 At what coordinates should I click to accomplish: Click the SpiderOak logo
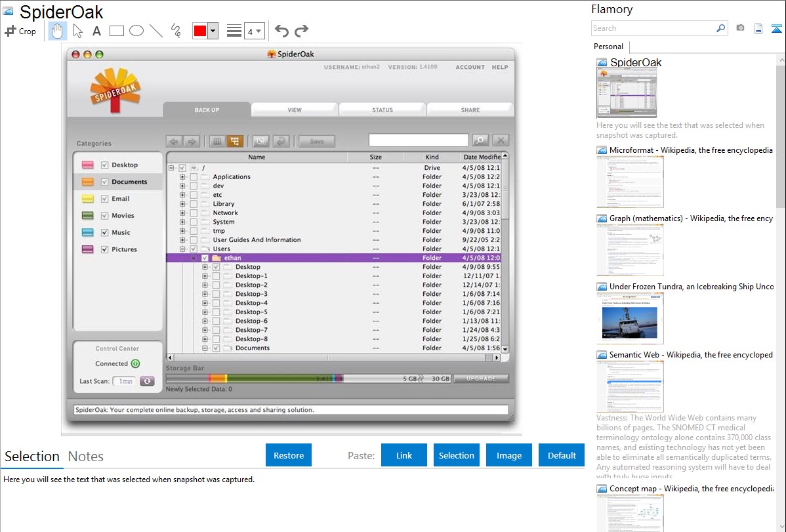point(115,91)
